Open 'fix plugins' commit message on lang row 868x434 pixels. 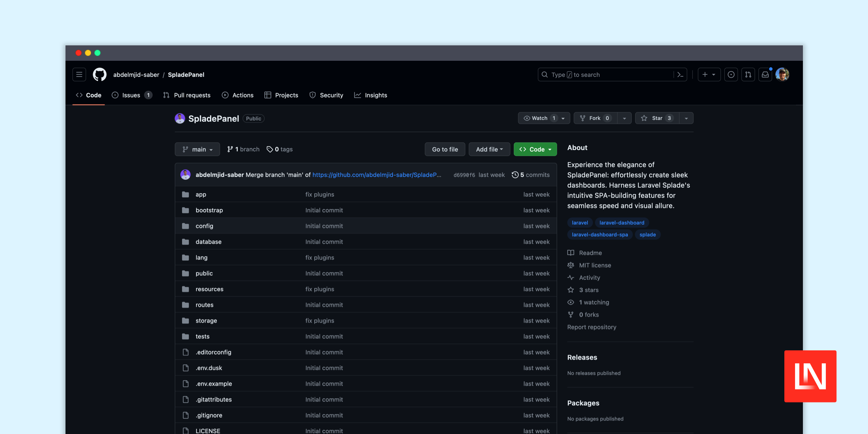pos(320,258)
